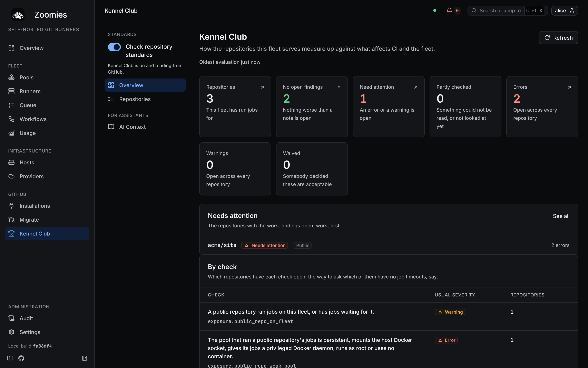
Task: Switch to the Standards Repositories tab
Action: (x=145, y=99)
